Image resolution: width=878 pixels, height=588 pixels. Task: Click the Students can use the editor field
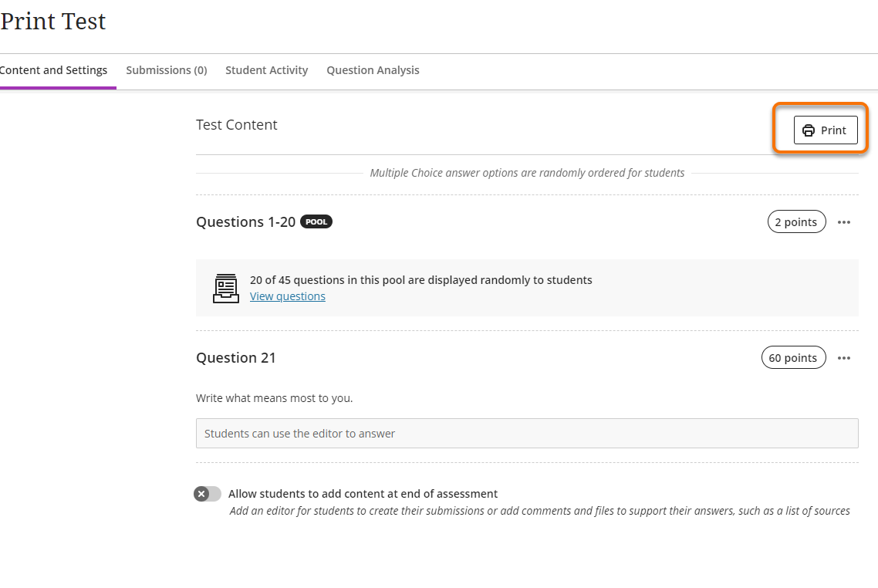point(527,434)
